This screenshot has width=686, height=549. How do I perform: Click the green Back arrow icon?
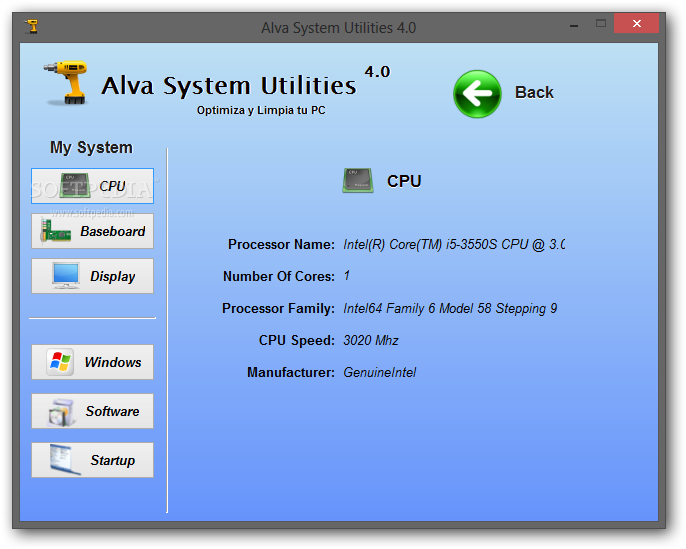[x=477, y=94]
